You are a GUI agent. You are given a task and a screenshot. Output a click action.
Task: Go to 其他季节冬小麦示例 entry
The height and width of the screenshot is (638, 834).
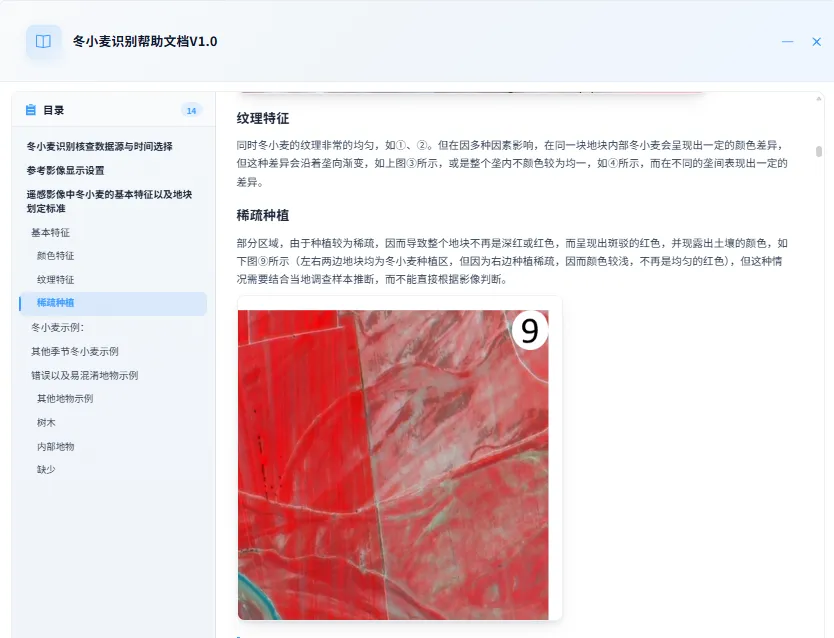(74, 351)
